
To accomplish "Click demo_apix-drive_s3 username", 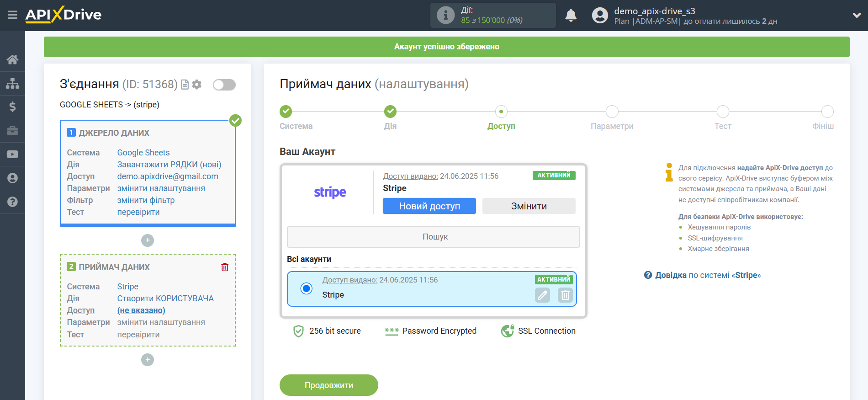I will (x=654, y=11).
